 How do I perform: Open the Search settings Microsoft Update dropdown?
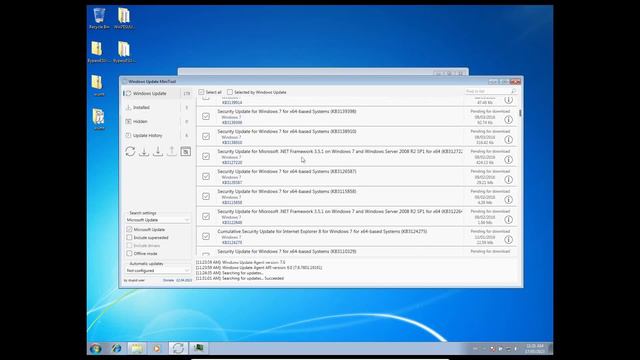[158, 220]
